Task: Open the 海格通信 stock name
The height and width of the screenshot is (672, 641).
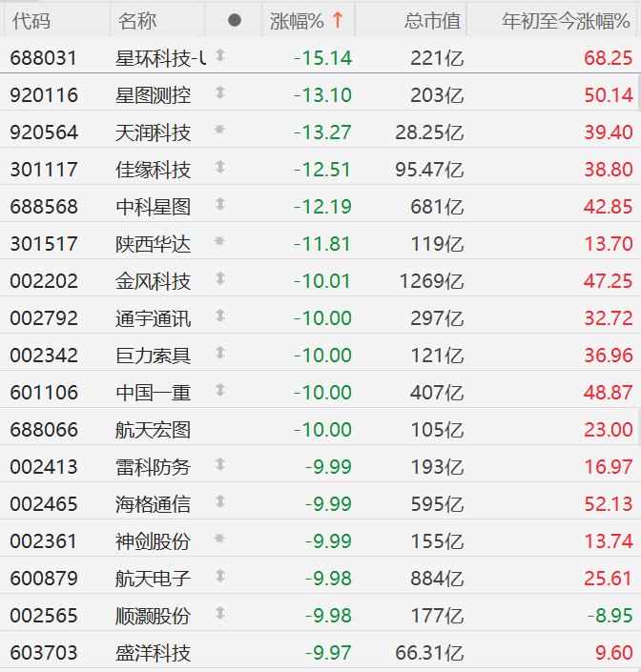Action: [153, 504]
